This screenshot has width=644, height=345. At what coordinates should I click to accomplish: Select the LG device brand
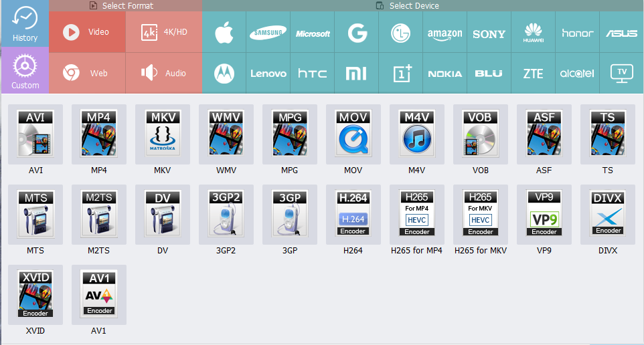pos(401,32)
